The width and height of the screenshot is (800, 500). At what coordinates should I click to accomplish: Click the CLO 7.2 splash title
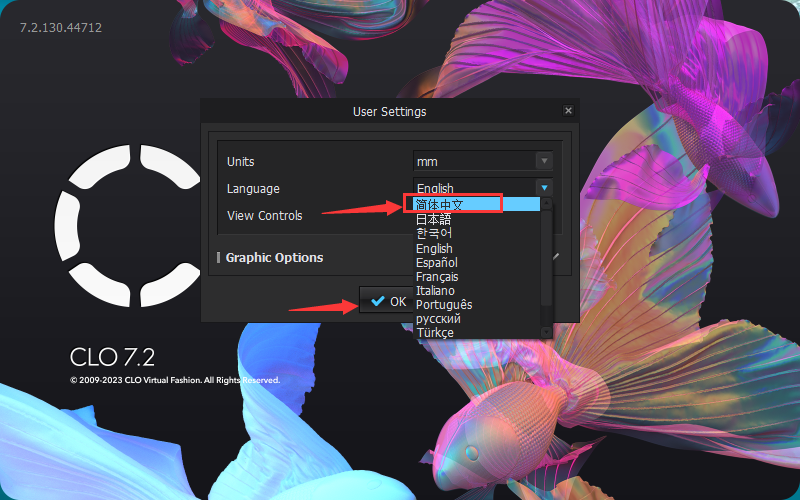click(x=112, y=357)
